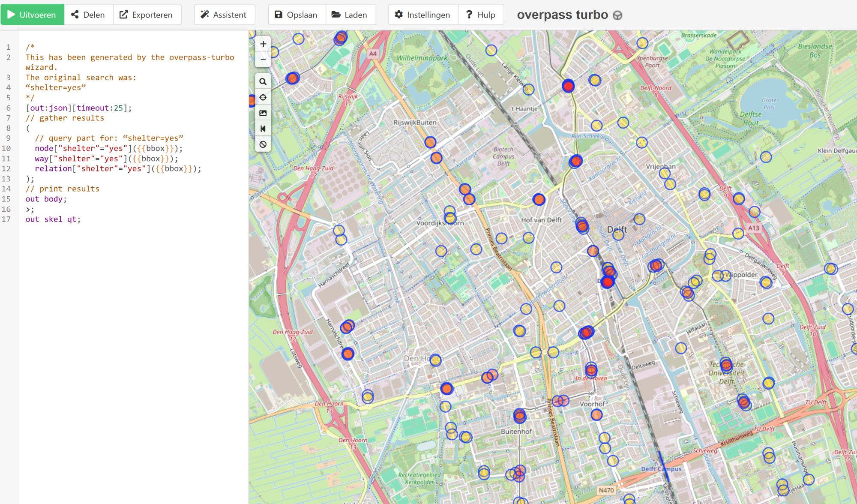The height and width of the screenshot is (504, 857).
Task: Click the N470 road shield on map
Action: [606, 490]
